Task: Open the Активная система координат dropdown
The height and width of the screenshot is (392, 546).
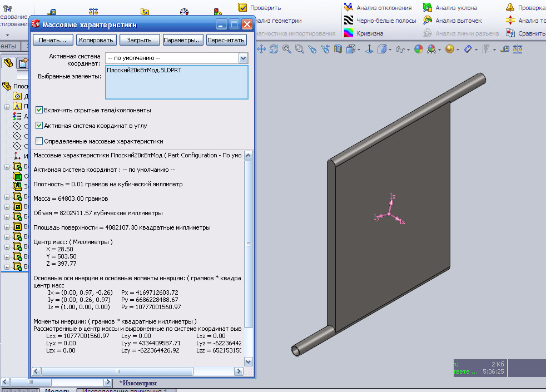Action: (243, 58)
